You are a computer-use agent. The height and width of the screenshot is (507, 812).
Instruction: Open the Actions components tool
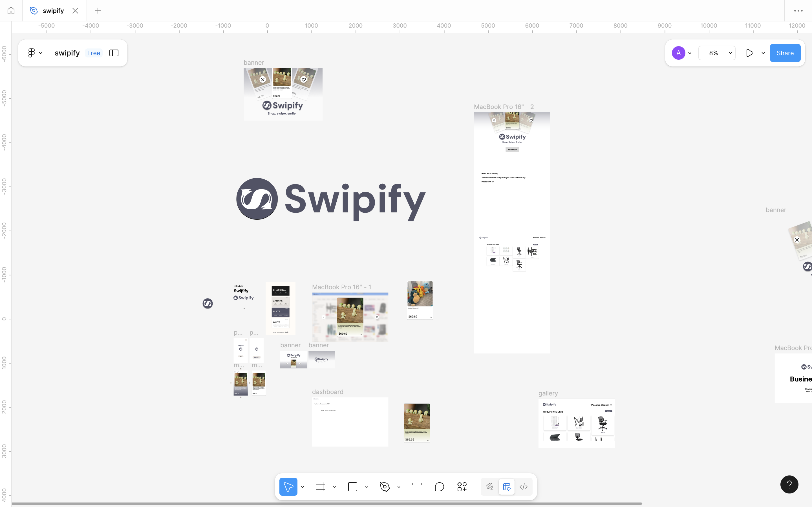coord(462,486)
